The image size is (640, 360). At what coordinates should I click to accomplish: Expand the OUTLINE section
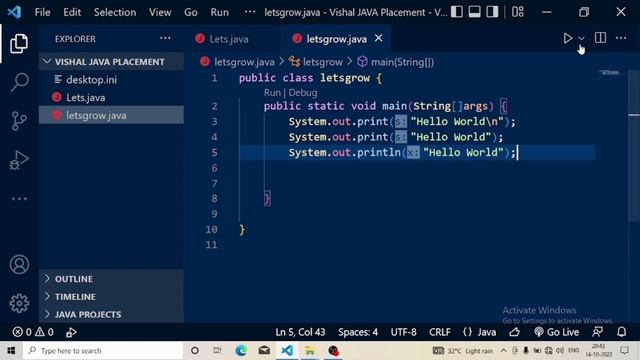click(111, 279)
